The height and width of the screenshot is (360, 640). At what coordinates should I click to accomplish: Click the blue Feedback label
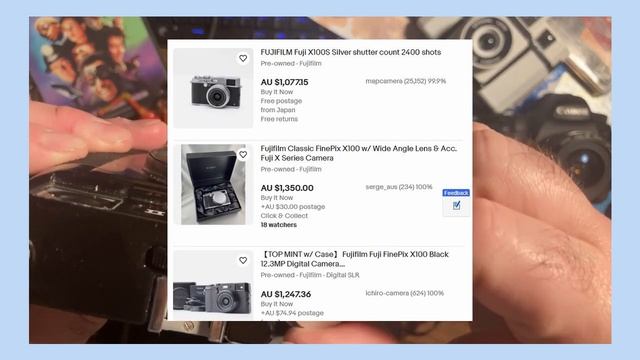pyautogui.click(x=456, y=193)
